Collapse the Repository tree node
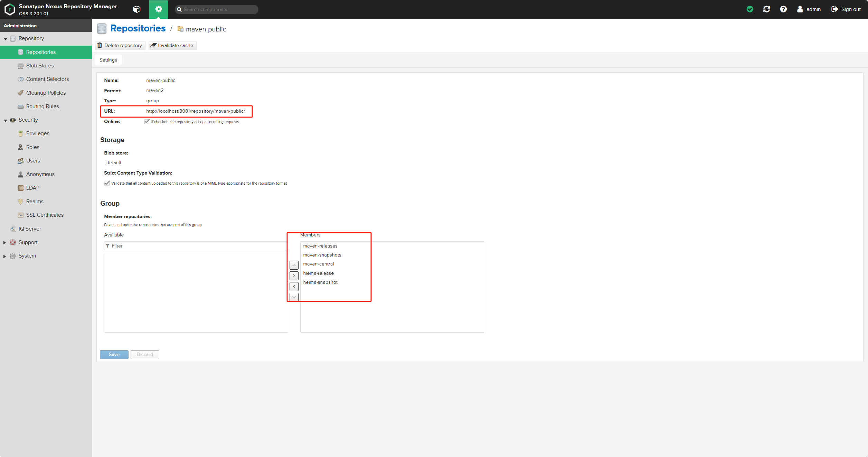Image resolution: width=868 pixels, height=457 pixels. click(x=6, y=39)
